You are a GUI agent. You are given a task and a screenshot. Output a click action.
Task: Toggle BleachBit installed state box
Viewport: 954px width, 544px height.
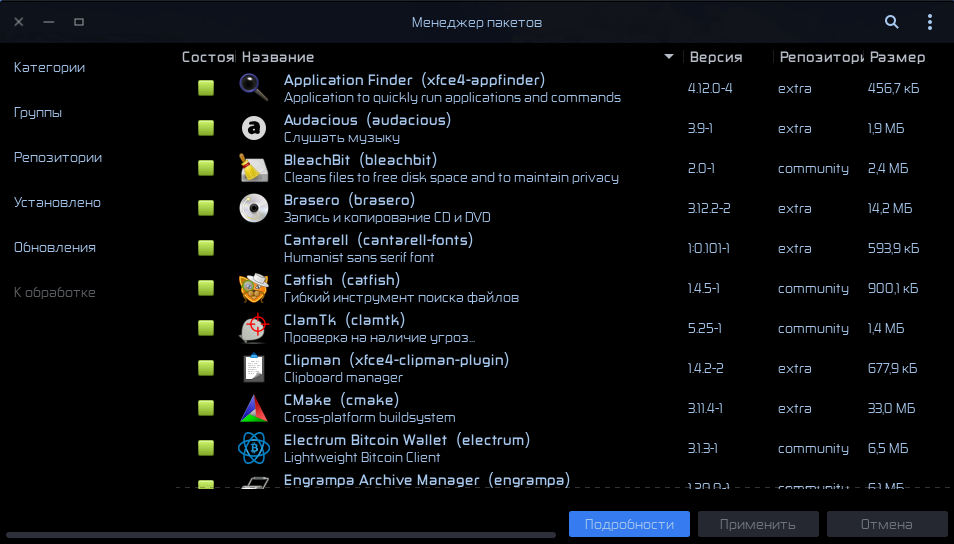pyautogui.click(x=206, y=168)
